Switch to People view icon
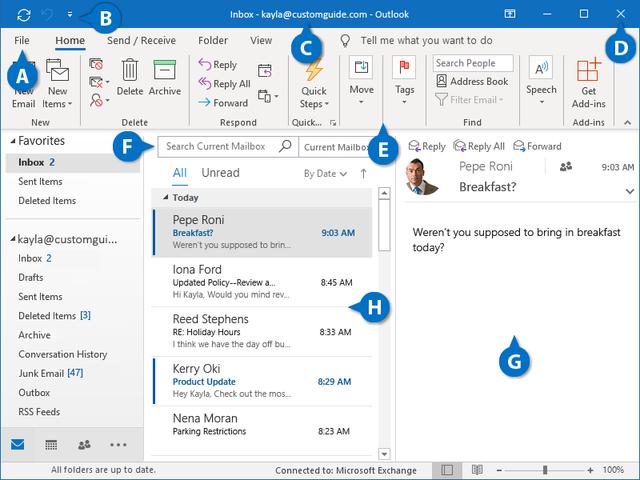The image size is (640, 480). point(84,444)
